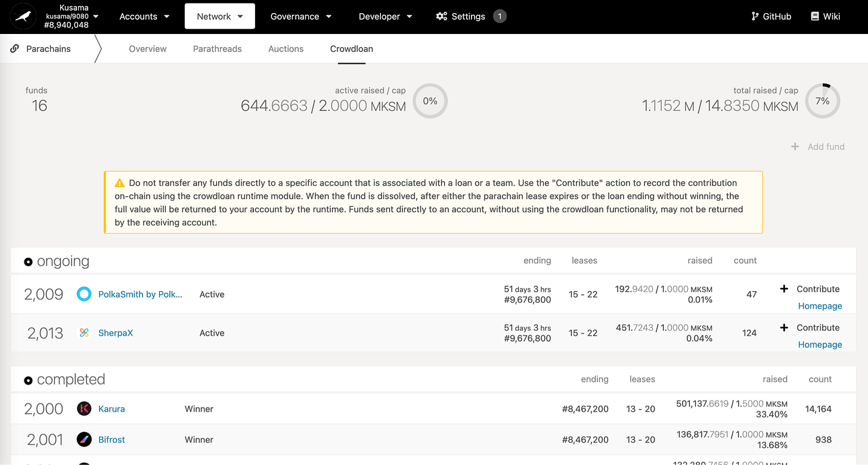The width and height of the screenshot is (868, 465).
Task: Collapse the ongoing section bullet icon
Action: pos(28,262)
